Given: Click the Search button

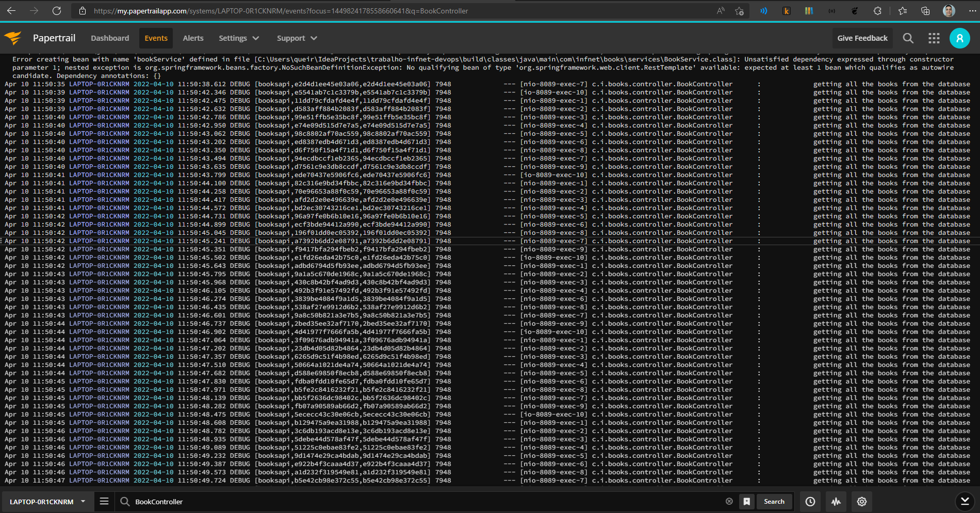Looking at the screenshot, I should [x=774, y=501].
